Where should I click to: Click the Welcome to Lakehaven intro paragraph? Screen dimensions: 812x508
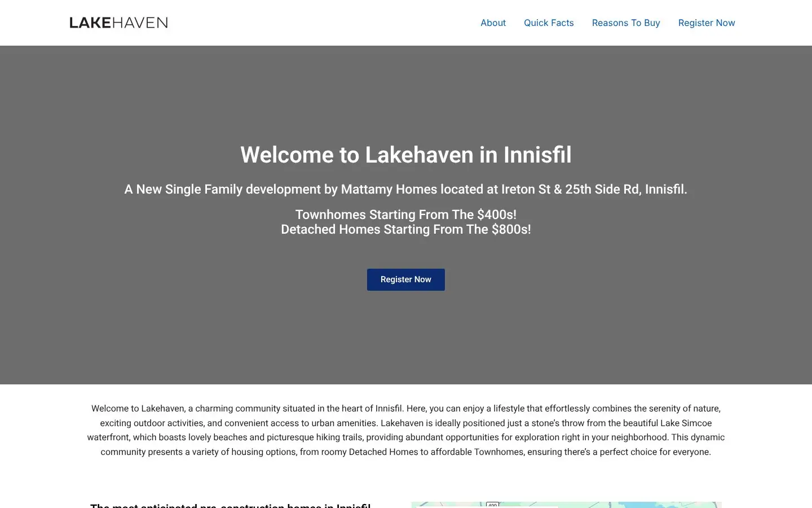click(x=406, y=430)
